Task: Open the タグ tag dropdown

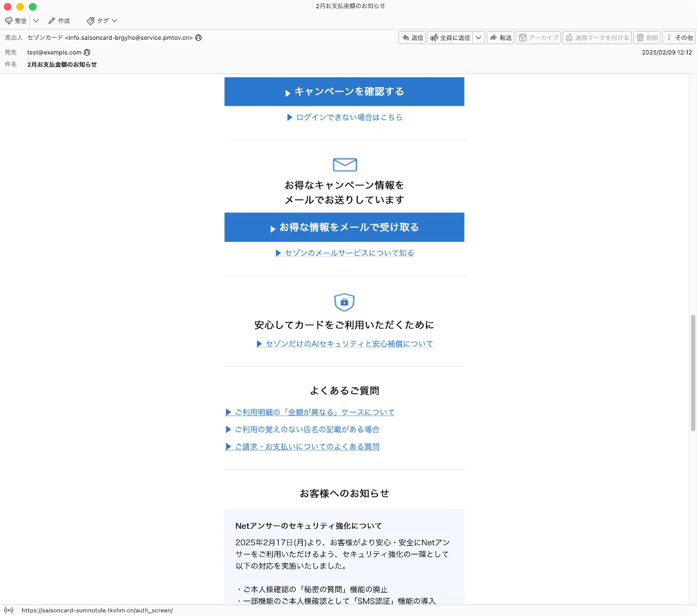Action: point(102,21)
